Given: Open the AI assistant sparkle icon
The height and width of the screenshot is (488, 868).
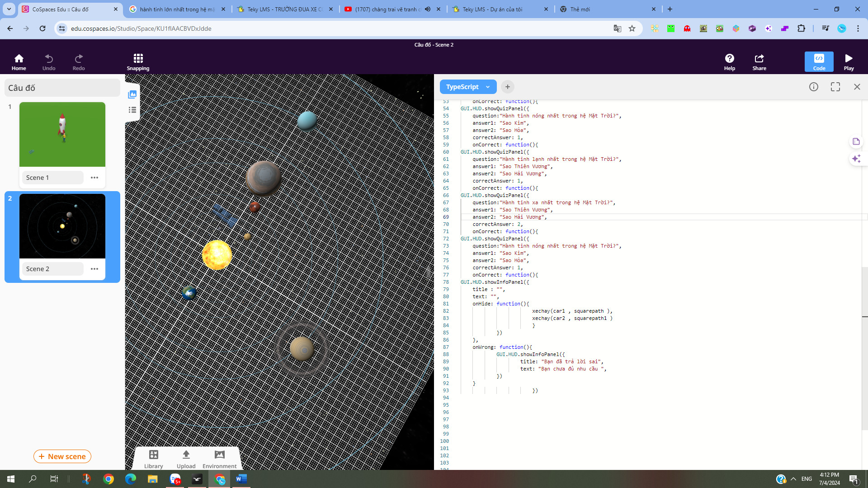Looking at the screenshot, I should click(856, 159).
